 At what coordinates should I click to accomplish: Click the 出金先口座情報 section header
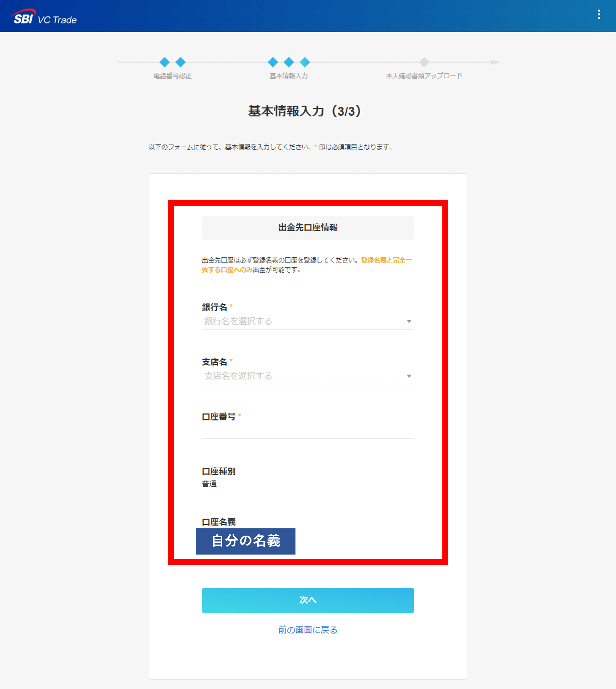pyautogui.click(x=308, y=228)
